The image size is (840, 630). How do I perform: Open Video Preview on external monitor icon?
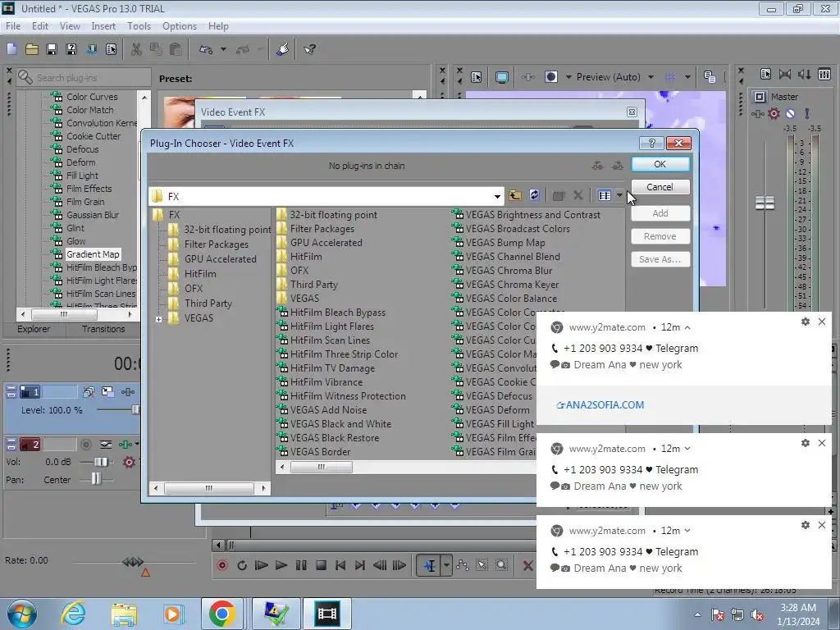(502, 77)
